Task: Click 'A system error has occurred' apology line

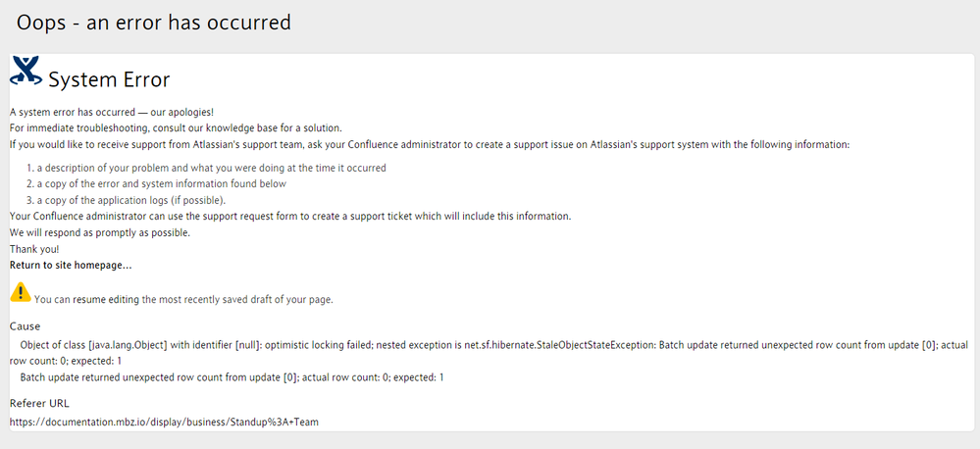Action: [111, 112]
